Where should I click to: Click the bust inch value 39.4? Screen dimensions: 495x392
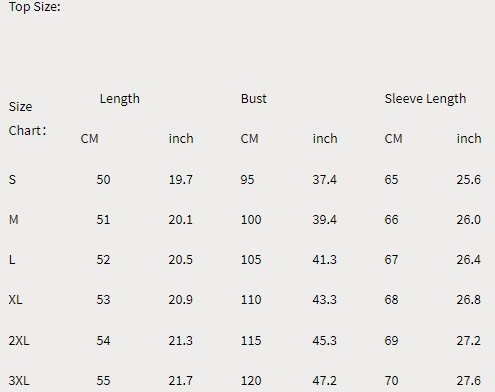(325, 220)
